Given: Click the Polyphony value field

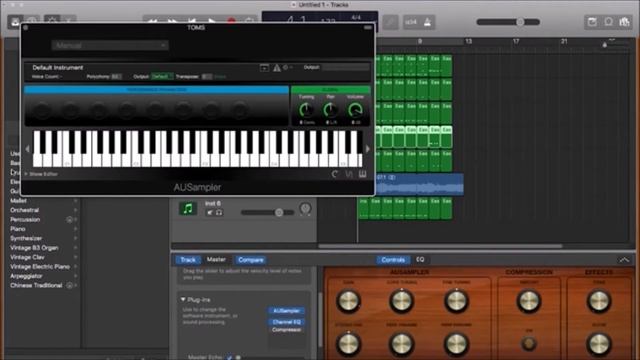Looking at the screenshot, I should click(x=116, y=76).
